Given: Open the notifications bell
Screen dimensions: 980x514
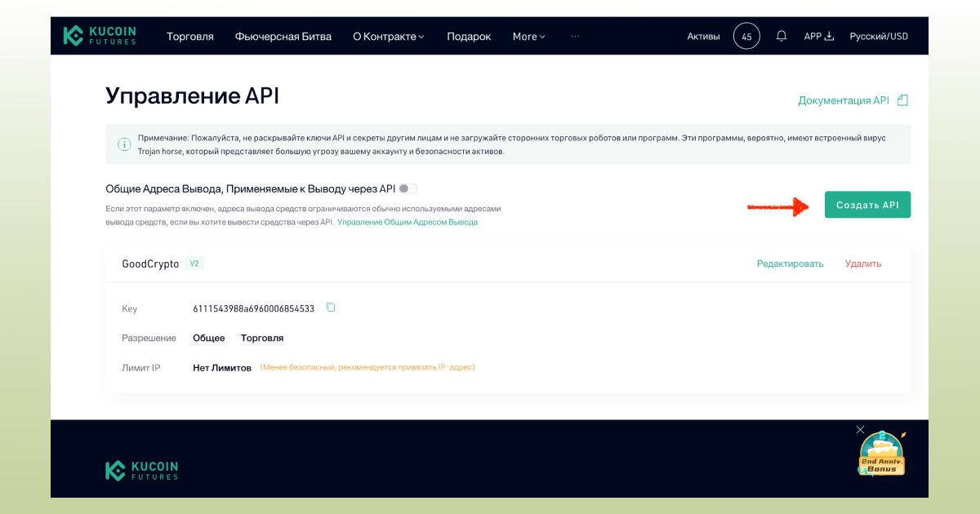Looking at the screenshot, I should (x=781, y=35).
